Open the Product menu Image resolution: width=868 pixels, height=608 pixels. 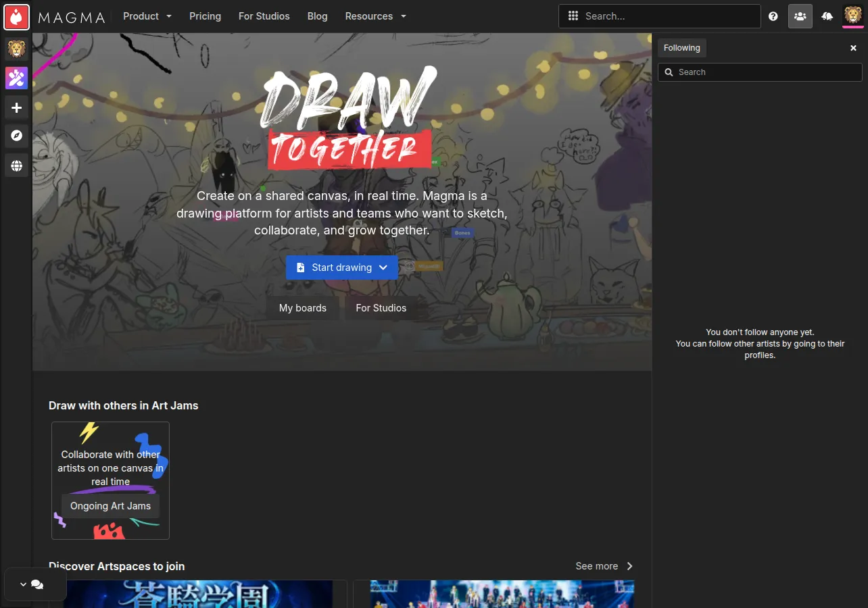[147, 16]
